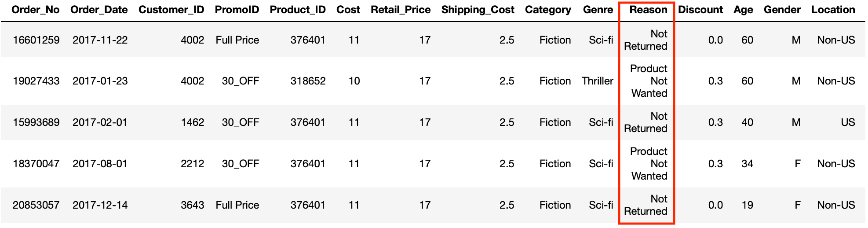Image resolution: width=868 pixels, height=228 pixels.
Task: Select the Customer_ID column header
Action: tap(171, 10)
